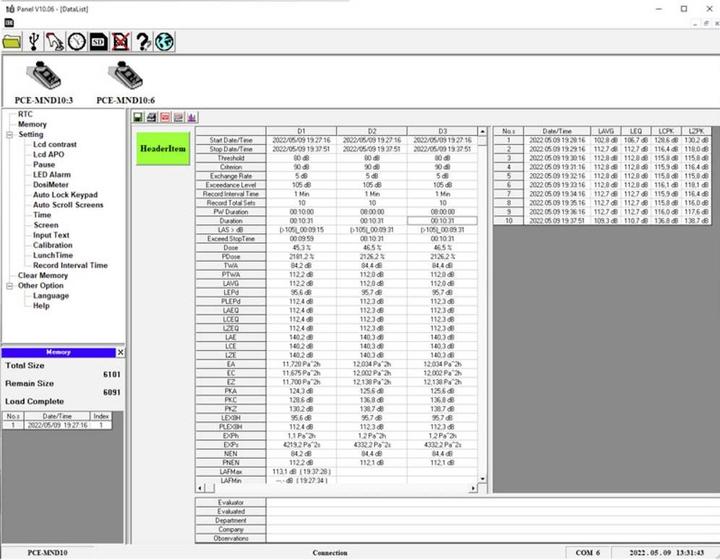This screenshot has width=720, height=560.
Task: Collapse the Other Option tree node
Action: point(10,286)
